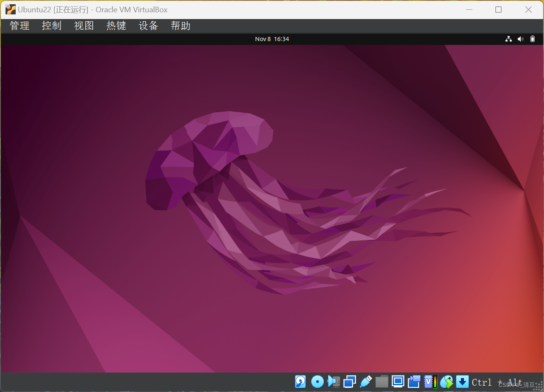Open the 设备 menu
The image size is (544, 392).
coord(148,26)
